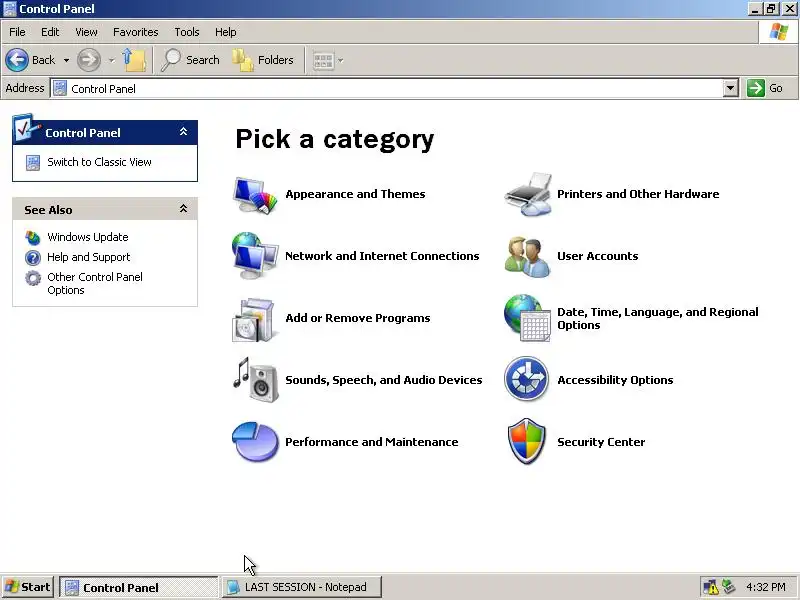This screenshot has width=800, height=600.
Task: Click the Security Center category link
Action: (601, 442)
